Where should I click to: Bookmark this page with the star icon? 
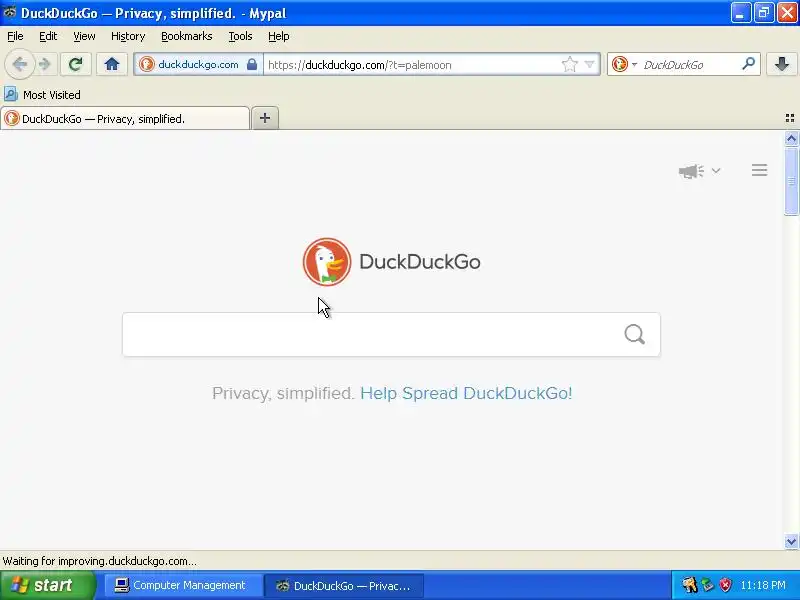569,65
